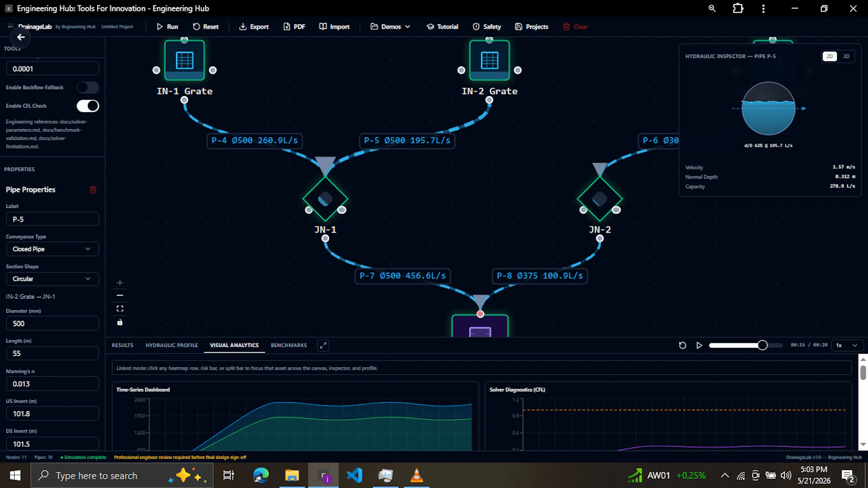Select the JN-1 junction node

(325, 199)
